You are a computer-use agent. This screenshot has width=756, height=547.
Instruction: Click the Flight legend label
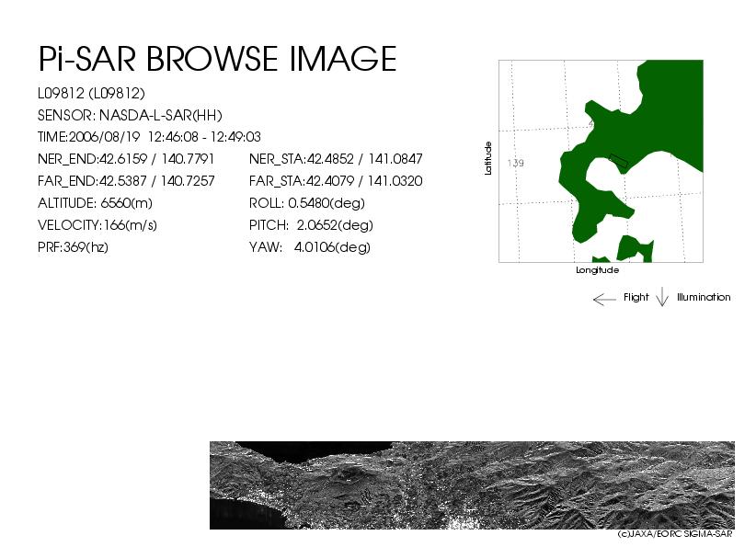[636, 297]
